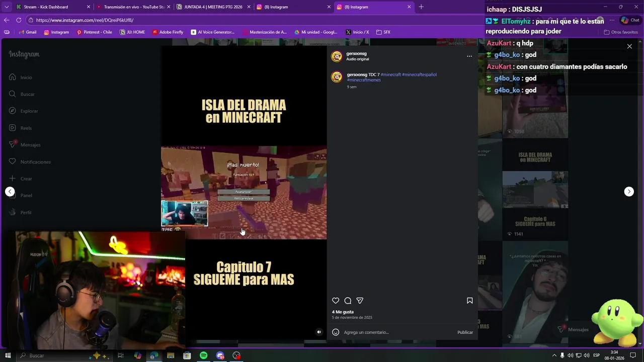Open the Inicio / X bookmark
The height and width of the screenshot is (362, 644).
357,32
